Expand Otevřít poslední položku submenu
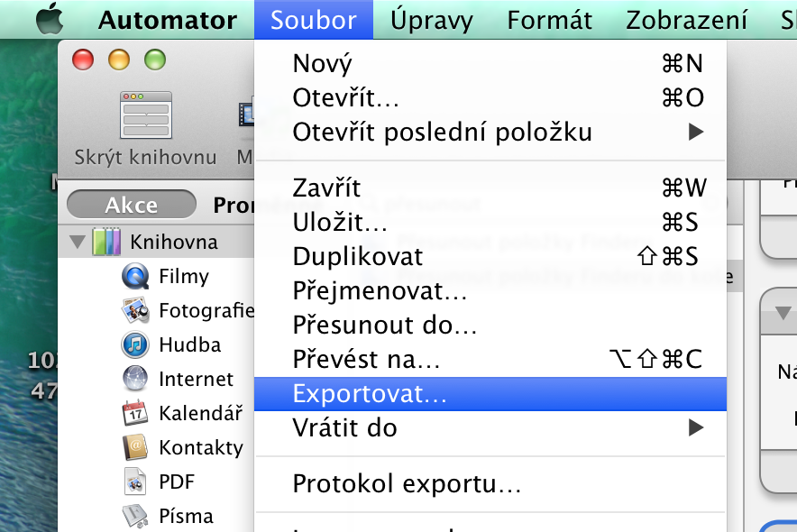The width and height of the screenshot is (797, 532). [x=694, y=133]
